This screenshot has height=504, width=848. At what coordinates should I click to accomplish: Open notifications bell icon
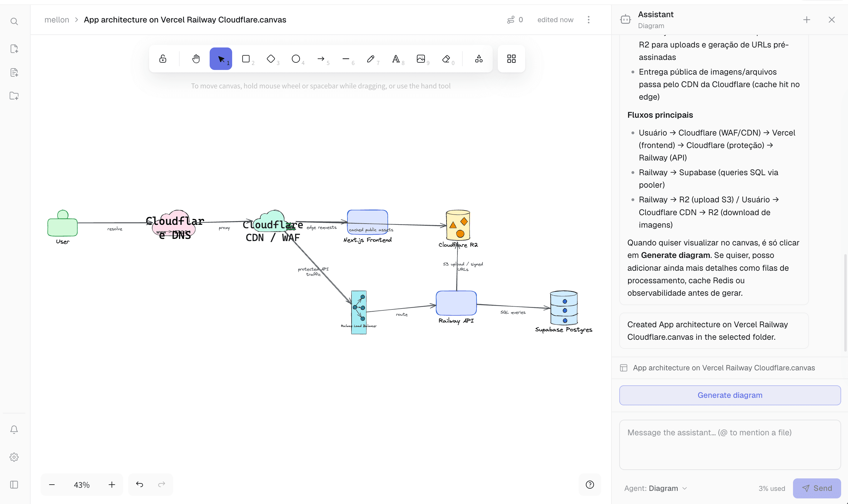[x=14, y=430]
